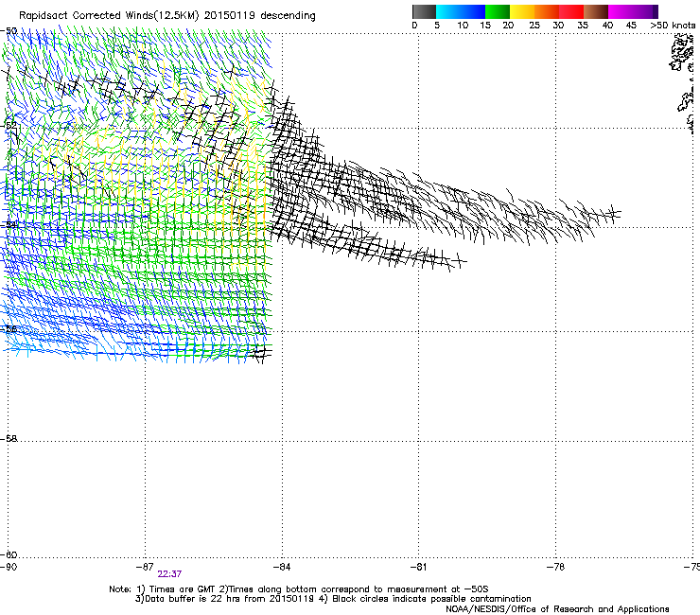The width and height of the screenshot is (700, 615).
Task: Click the note 'Times are GMT'
Action: (x=183, y=589)
